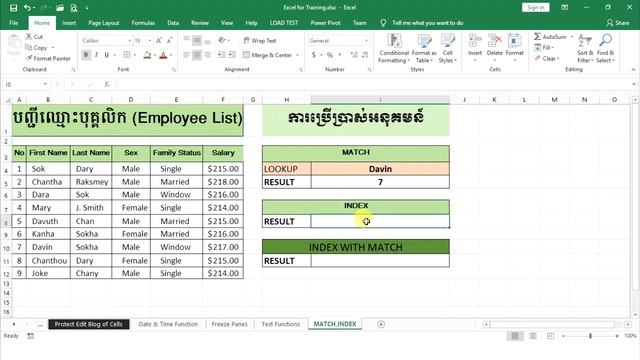Open the font name dropdown
The image size is (640, 360).
click(x=129, y=41)
